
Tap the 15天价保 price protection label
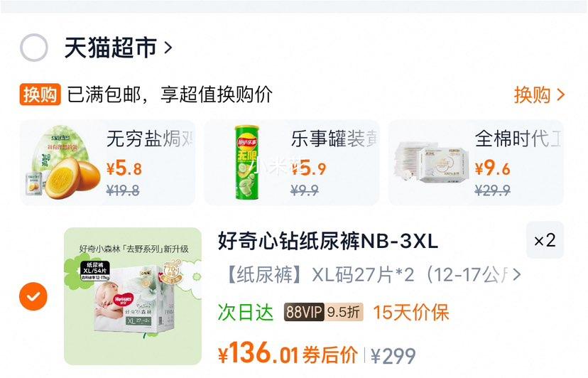(x=411, y=313)
